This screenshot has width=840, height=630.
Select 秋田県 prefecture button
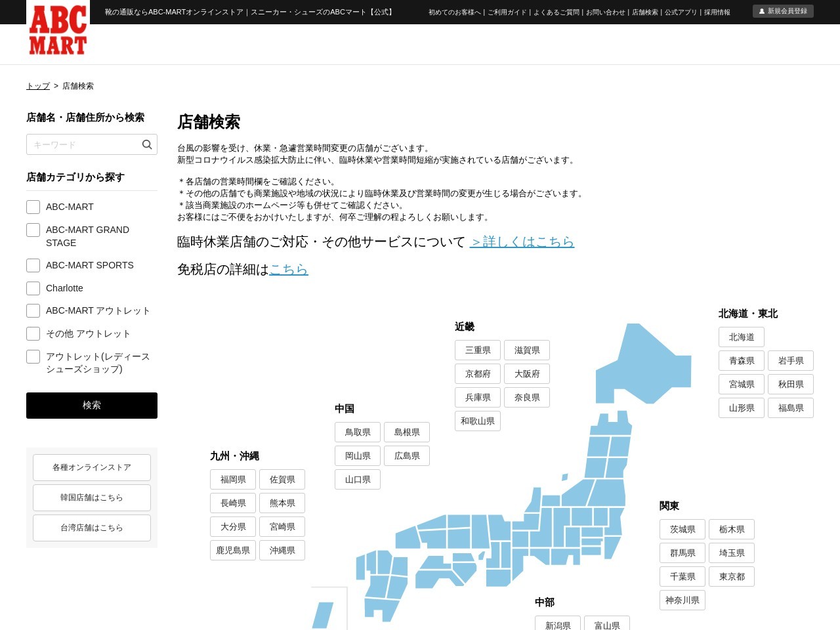[x=791, y=385]
